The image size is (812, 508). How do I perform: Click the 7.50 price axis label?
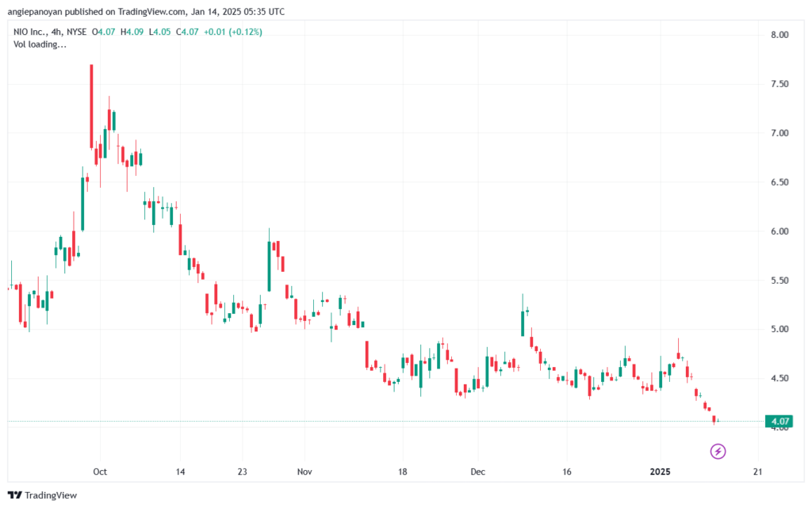(779, 84)
